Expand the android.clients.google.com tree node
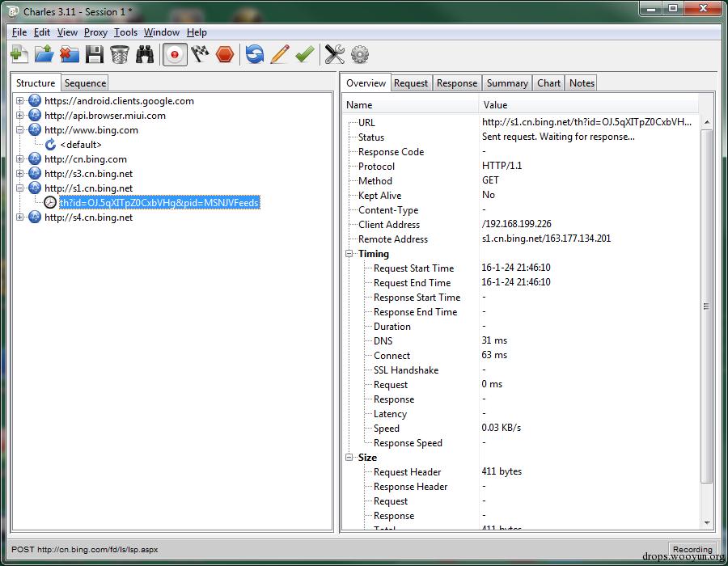728x566 pixels. (x=20, y=101)
